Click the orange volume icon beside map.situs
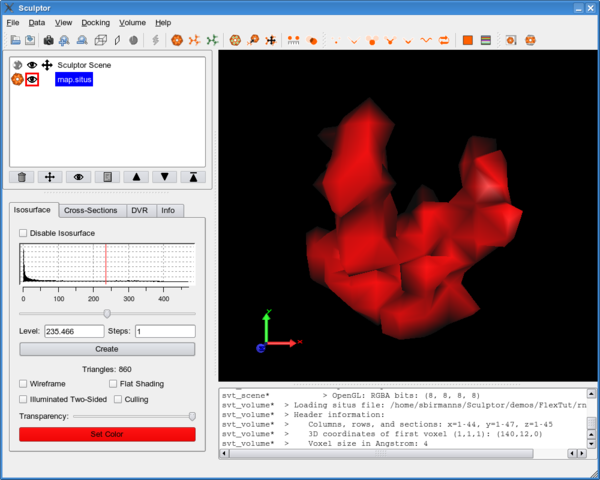 pyautogui.click(x=17, y=79)
